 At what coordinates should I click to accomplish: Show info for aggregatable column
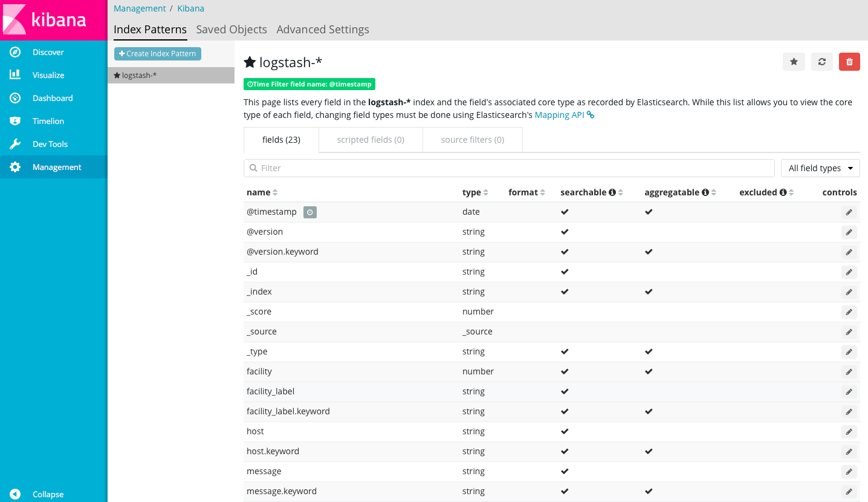point(705,192)
